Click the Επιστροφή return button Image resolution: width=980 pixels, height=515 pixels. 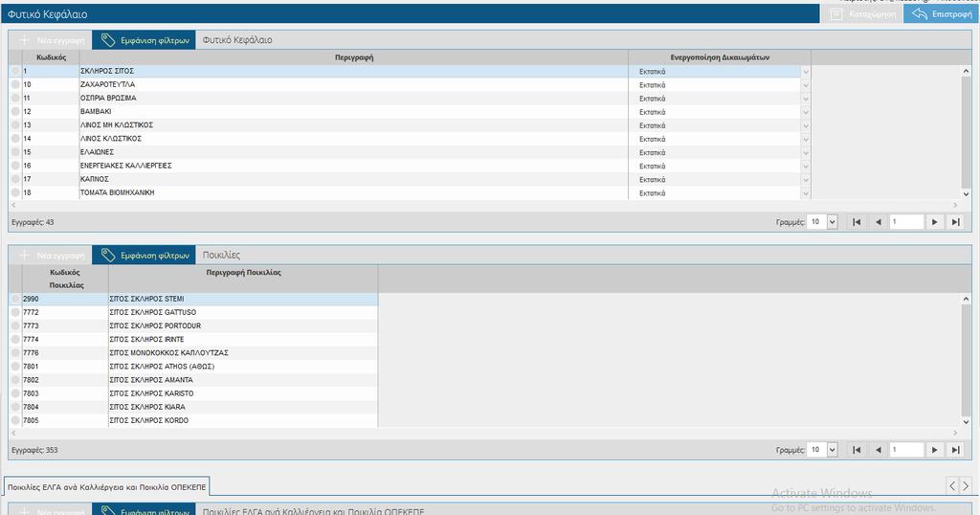coord(942,13)
